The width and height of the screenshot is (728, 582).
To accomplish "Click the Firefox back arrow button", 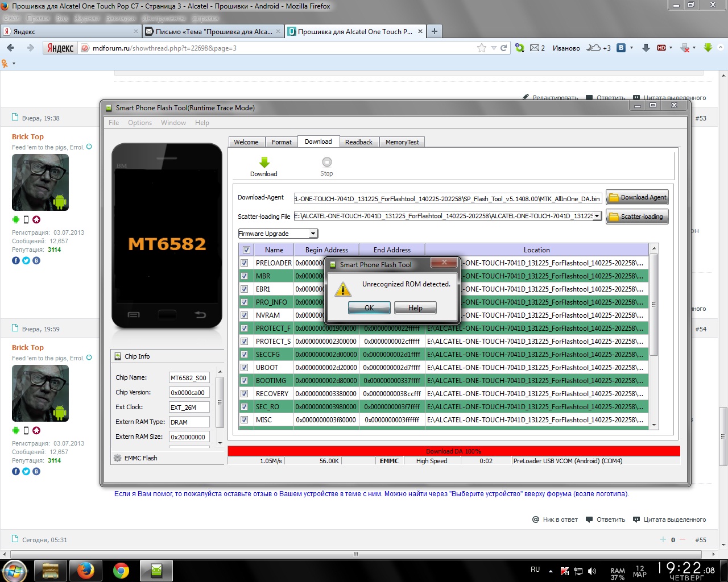I will (x=11, y=48).
